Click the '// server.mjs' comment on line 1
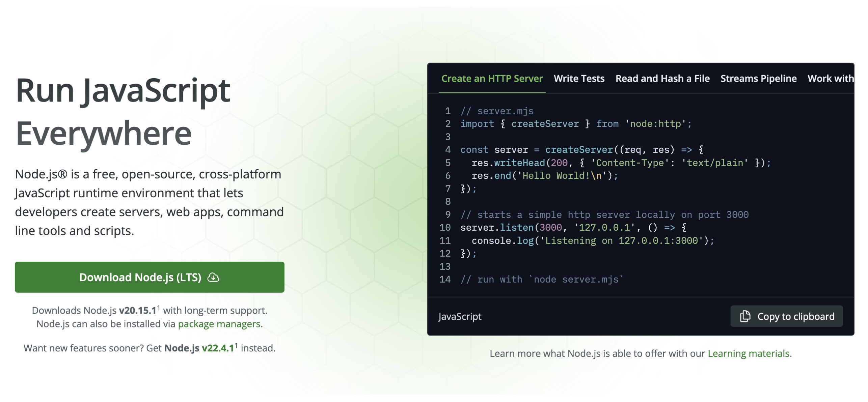The width and height of the screenshot is (868, 402). click(497, 111)
